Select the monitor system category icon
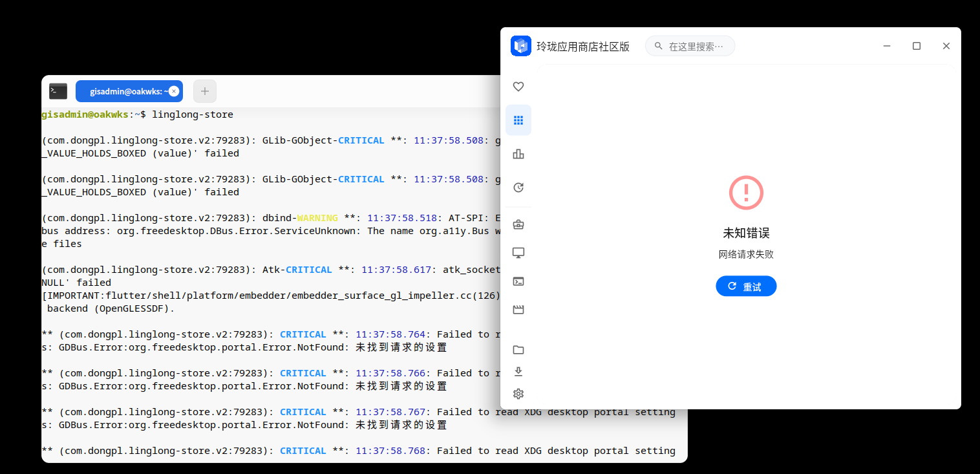Screen dimensions: 980x474 [518, 253]
